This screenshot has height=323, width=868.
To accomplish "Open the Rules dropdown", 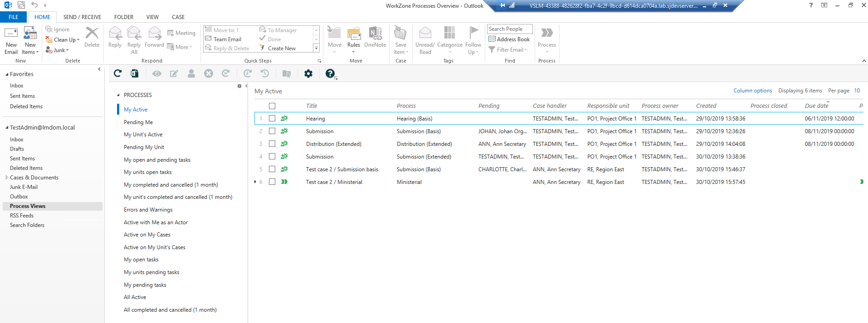I will (354, 48).
